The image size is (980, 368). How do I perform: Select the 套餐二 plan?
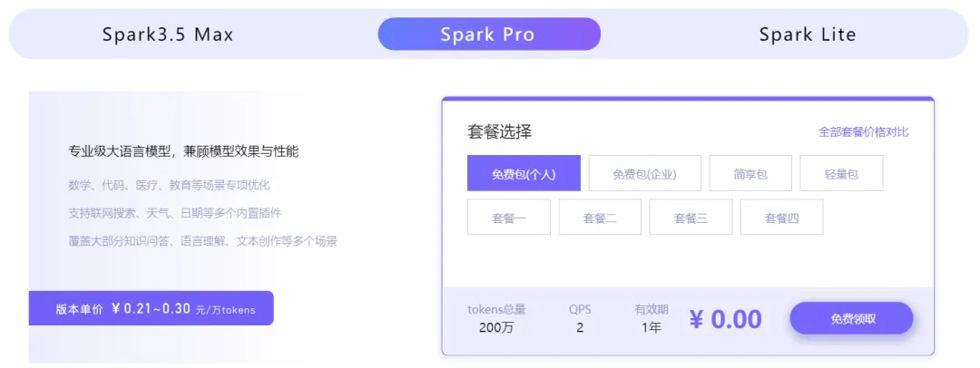pyautogui.click(x=600, y=218)
